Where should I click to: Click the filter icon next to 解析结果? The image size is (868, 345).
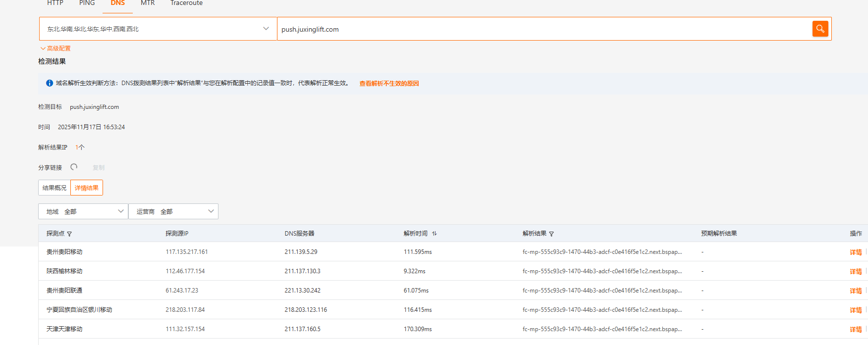coord(551,234)
